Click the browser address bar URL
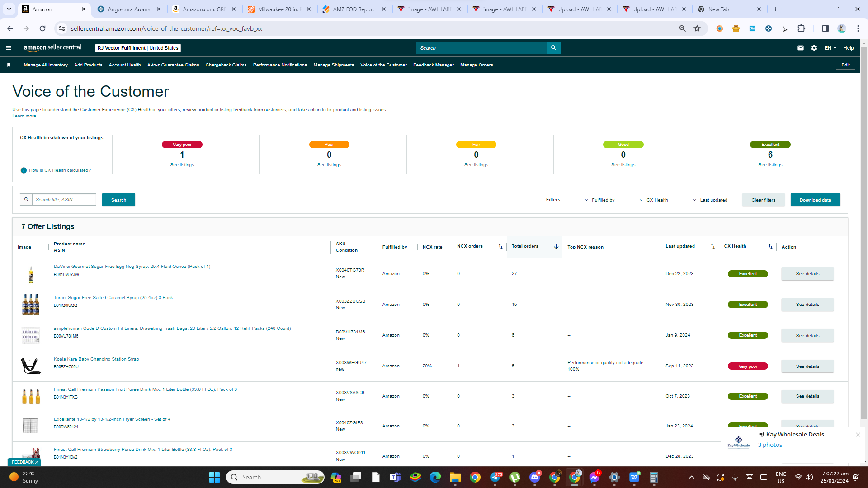This screenshot has width=868, height=488. 166,28
